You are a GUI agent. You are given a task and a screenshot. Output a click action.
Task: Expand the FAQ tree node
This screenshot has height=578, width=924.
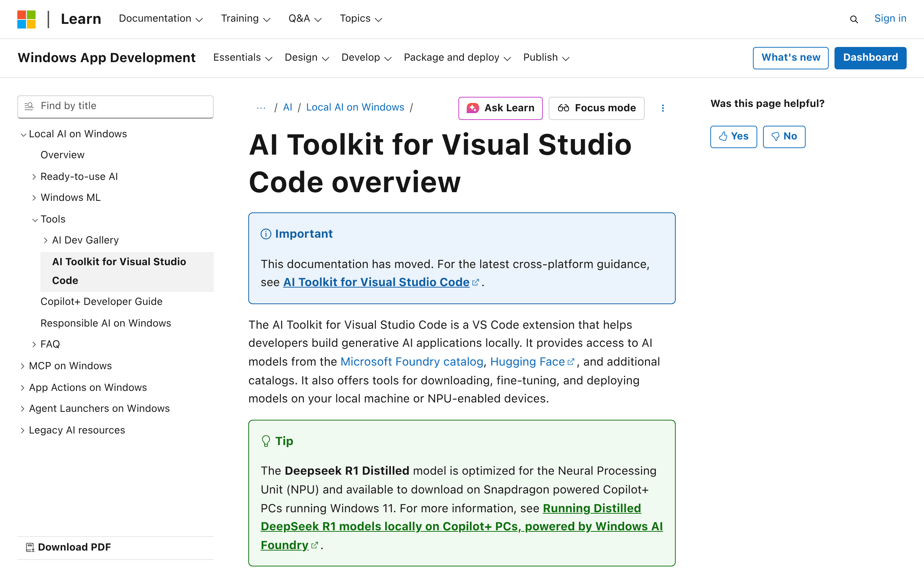click(34, 344)
